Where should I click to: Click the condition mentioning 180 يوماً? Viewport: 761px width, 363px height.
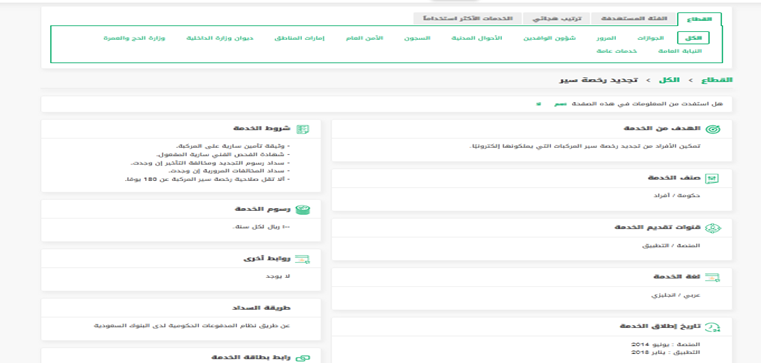pyautogui.click(x=208, y=179)
